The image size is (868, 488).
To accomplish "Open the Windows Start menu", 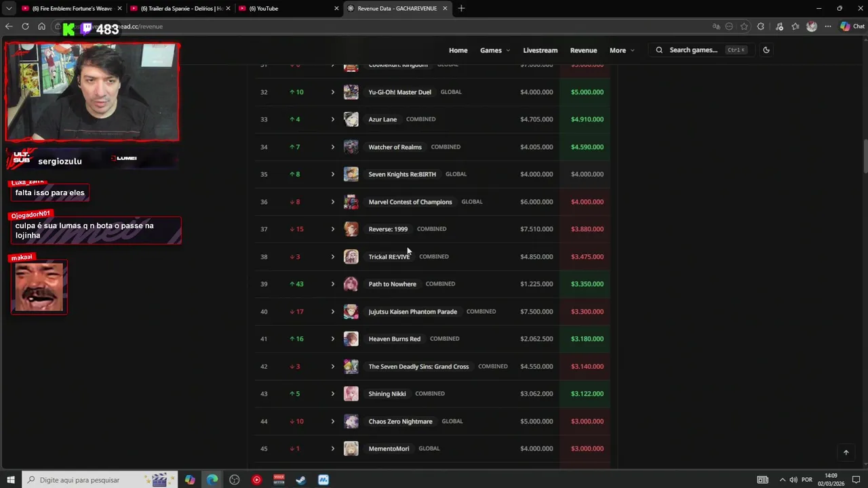I will [x=10, y=480].
